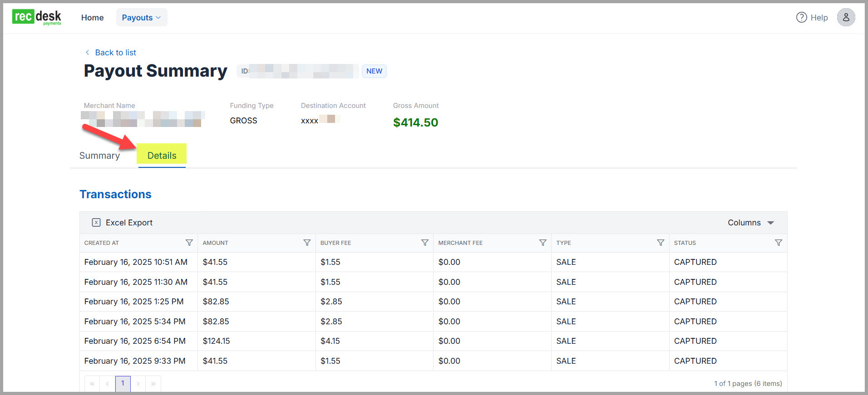Click the Buyer Fee filter icon

425,243
